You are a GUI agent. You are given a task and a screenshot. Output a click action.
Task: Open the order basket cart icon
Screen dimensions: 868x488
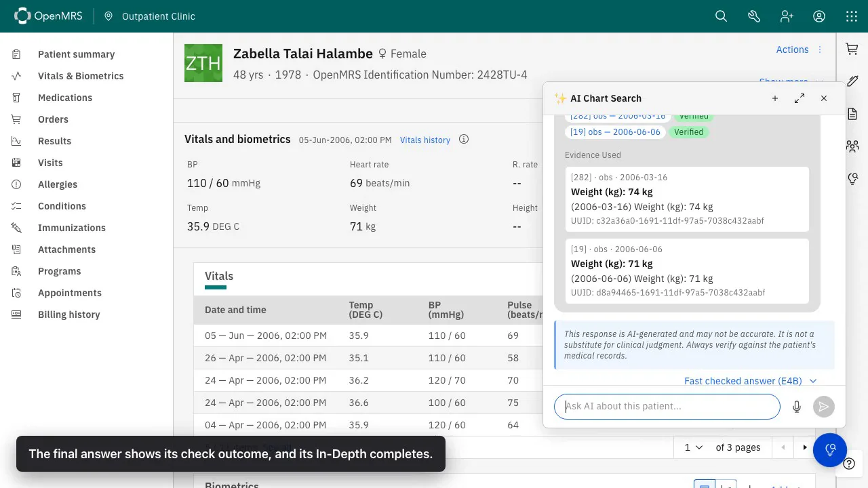[x=852, y=49]
